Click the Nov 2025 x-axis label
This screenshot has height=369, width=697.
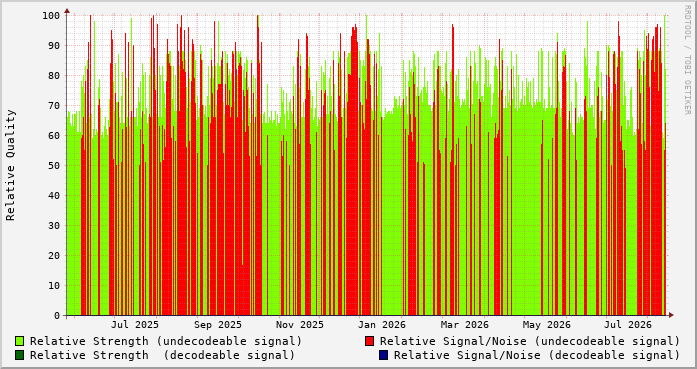click(x=300, y=325)
